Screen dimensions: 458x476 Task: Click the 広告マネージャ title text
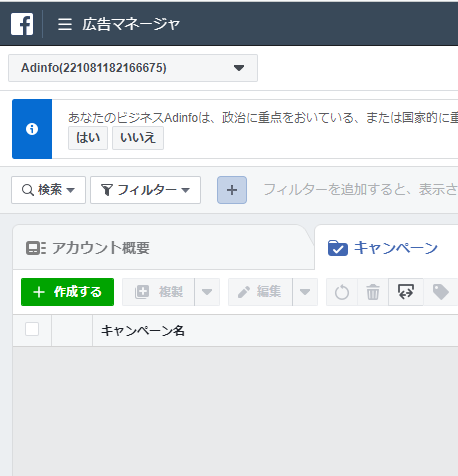tap(131, 24)
